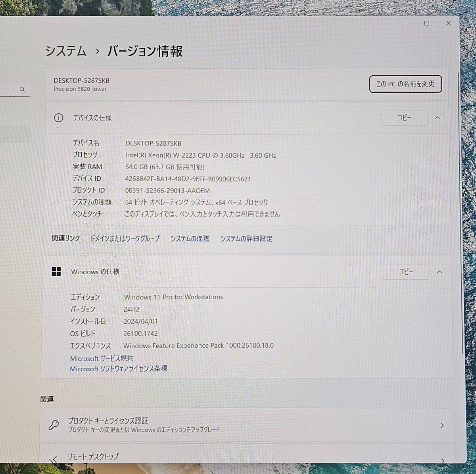Maximize the settings window
The height and width of the screenshot is (474, 476).
coord(427,23)
